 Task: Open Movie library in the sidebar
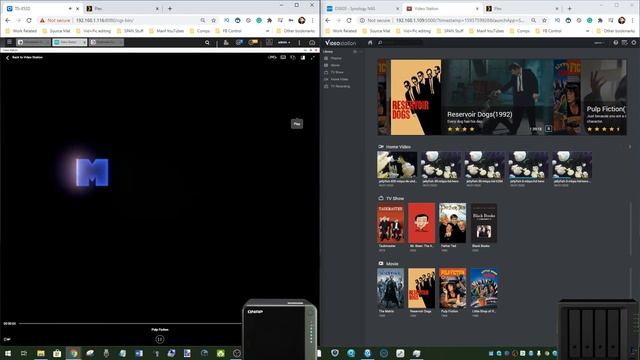332,65
